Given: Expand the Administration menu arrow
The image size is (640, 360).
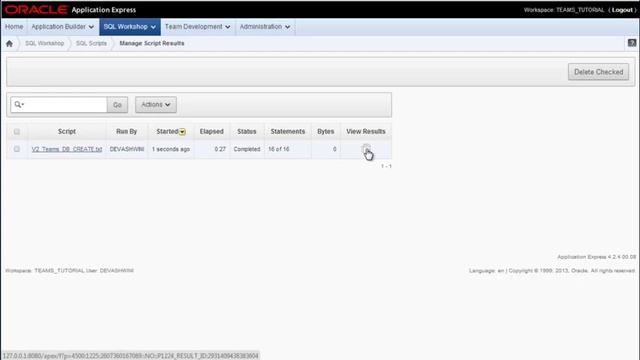Looking at the screenshot, I should tap(287, 27).
